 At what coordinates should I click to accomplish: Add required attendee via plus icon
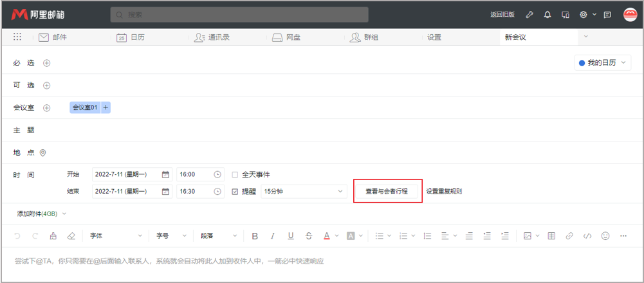pyautogui.click(x=47, y=63)
